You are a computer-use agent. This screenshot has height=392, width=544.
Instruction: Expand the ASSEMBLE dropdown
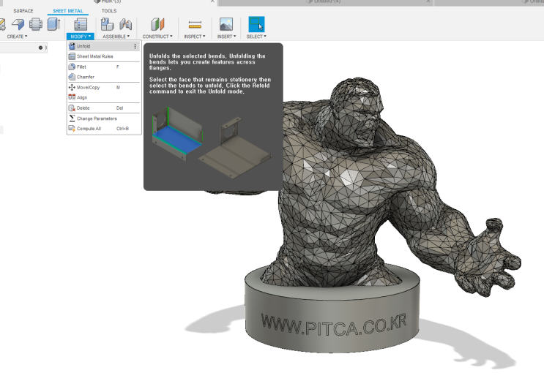116,36
